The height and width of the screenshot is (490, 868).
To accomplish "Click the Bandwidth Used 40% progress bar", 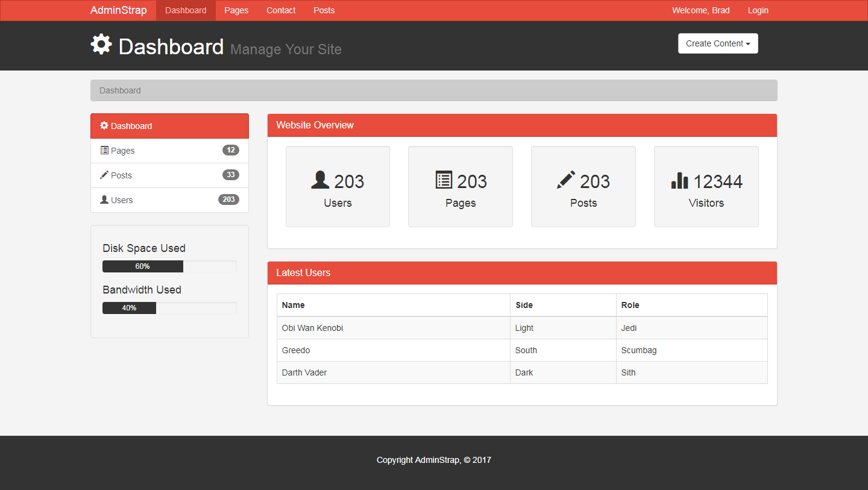I will click(169, 308).
